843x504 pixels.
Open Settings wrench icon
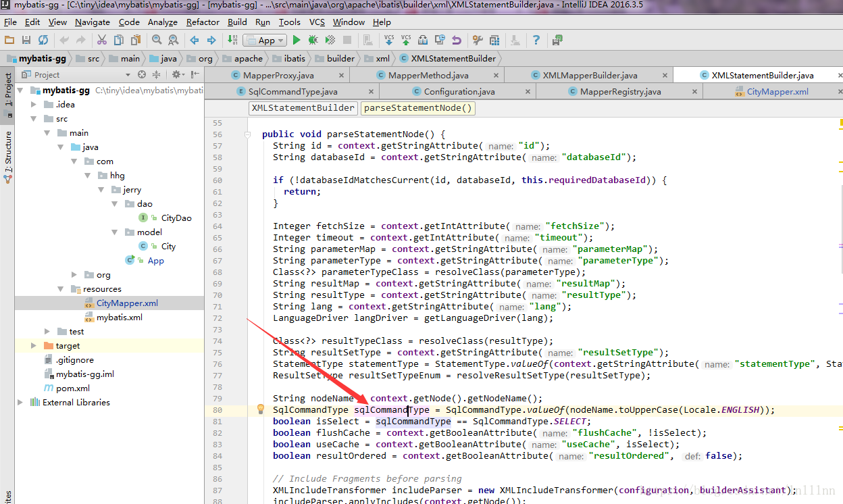(478, 41)
